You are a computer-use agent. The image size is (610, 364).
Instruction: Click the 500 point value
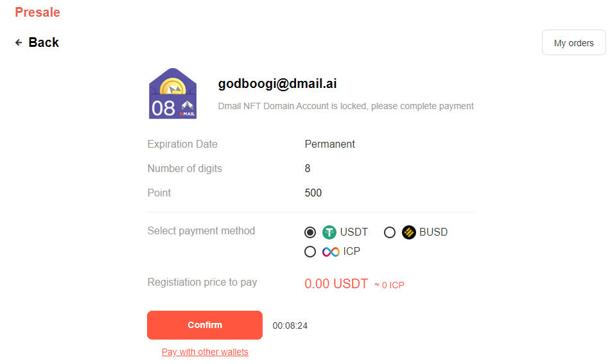click(313, 193)
